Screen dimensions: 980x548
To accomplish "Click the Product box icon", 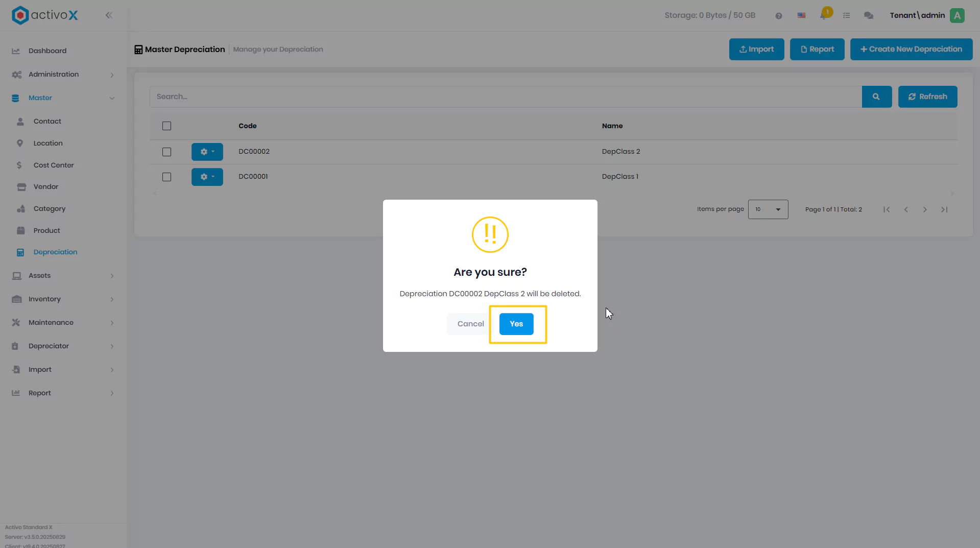I will 21,230.
